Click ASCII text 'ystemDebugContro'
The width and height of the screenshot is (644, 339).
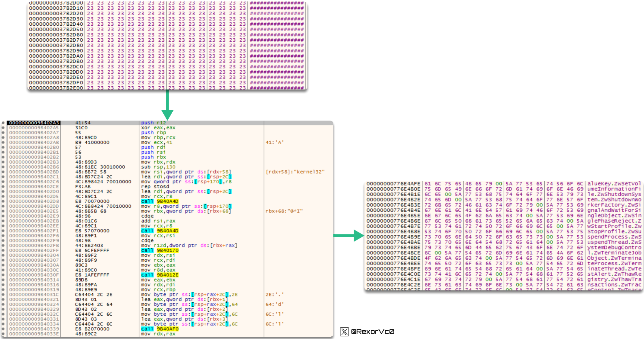tap(614, 248)
